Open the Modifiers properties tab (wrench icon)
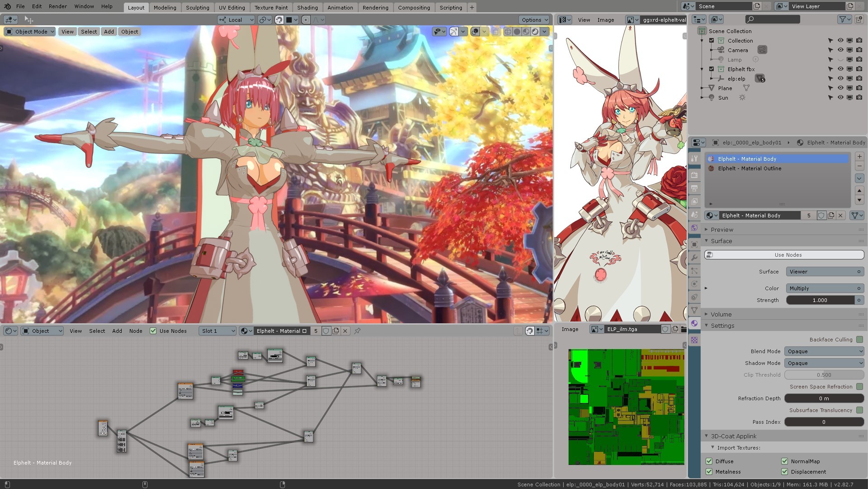Viewport: 868px width, 489px height. [694, 258]
